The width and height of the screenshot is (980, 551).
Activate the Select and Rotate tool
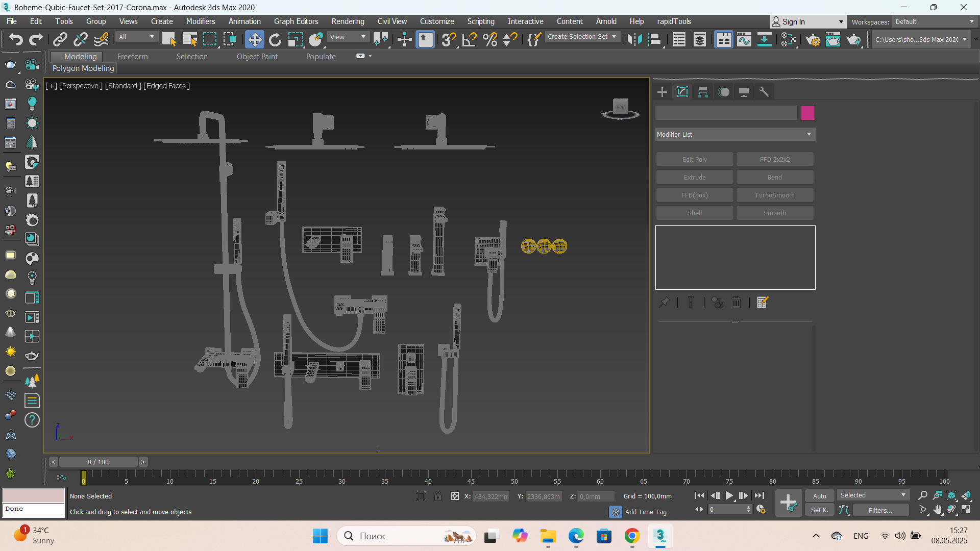tap(275, 39)
